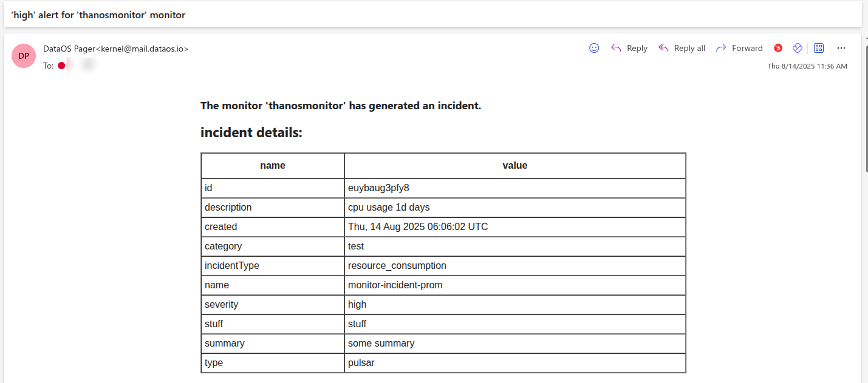Click Reply all
Image resolution: width=868 pixels, height=383 pixels.
(x=682, y=48)
